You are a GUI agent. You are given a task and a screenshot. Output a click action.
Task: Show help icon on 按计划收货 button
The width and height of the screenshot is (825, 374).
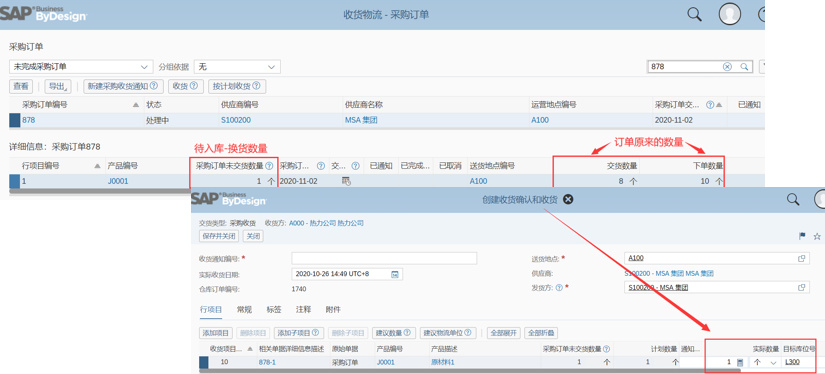point(256,86)
